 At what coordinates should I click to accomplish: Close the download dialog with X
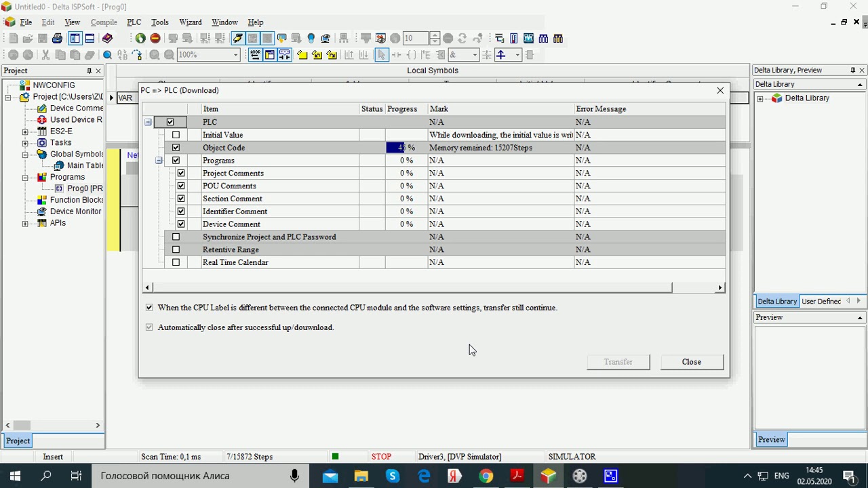720,90
